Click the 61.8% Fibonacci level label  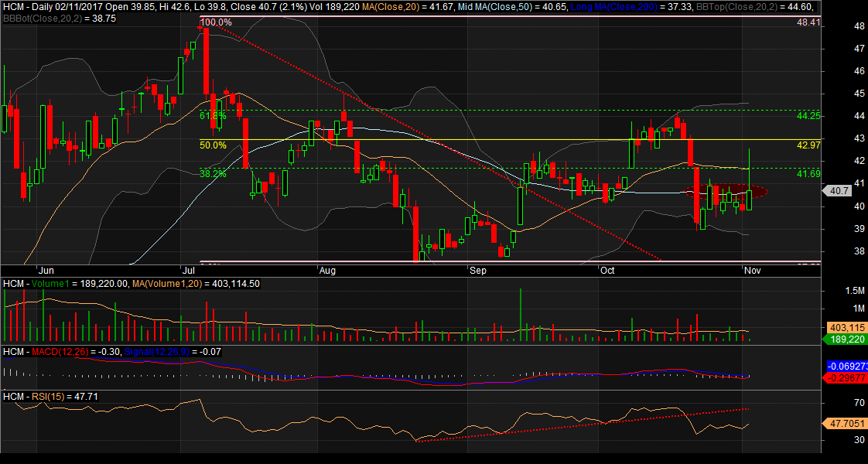(x=213, y=115)
